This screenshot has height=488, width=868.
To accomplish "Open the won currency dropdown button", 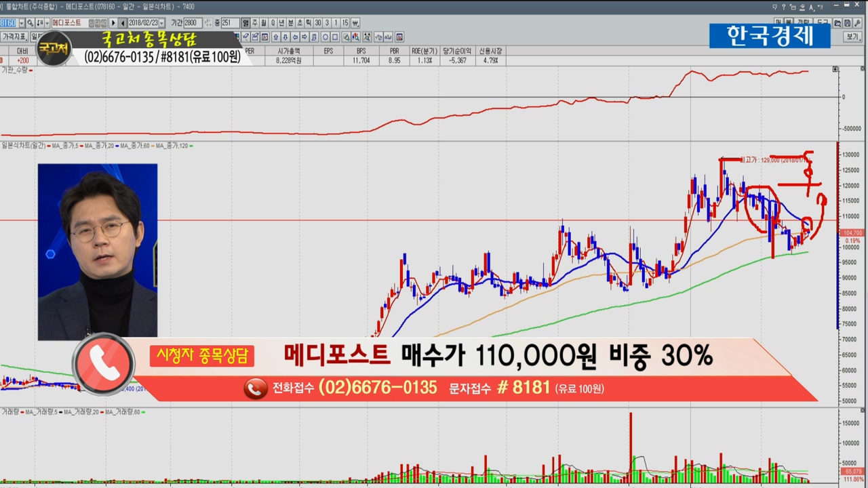I will click(355, 23).
